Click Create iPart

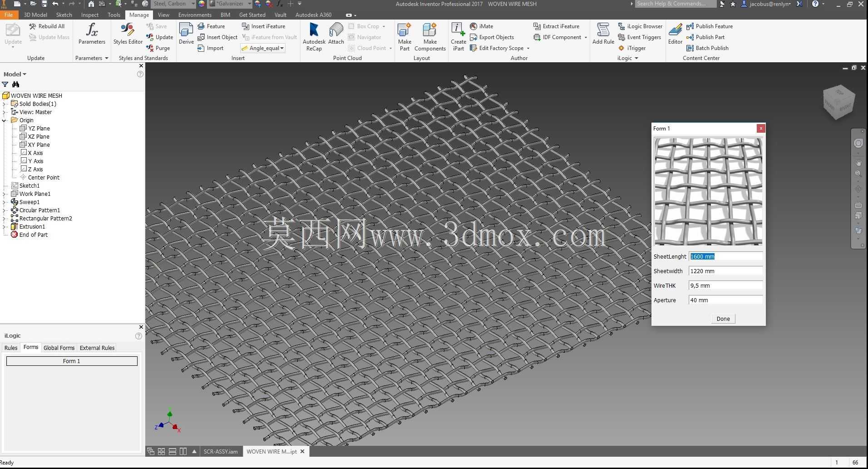click(458, 36)
